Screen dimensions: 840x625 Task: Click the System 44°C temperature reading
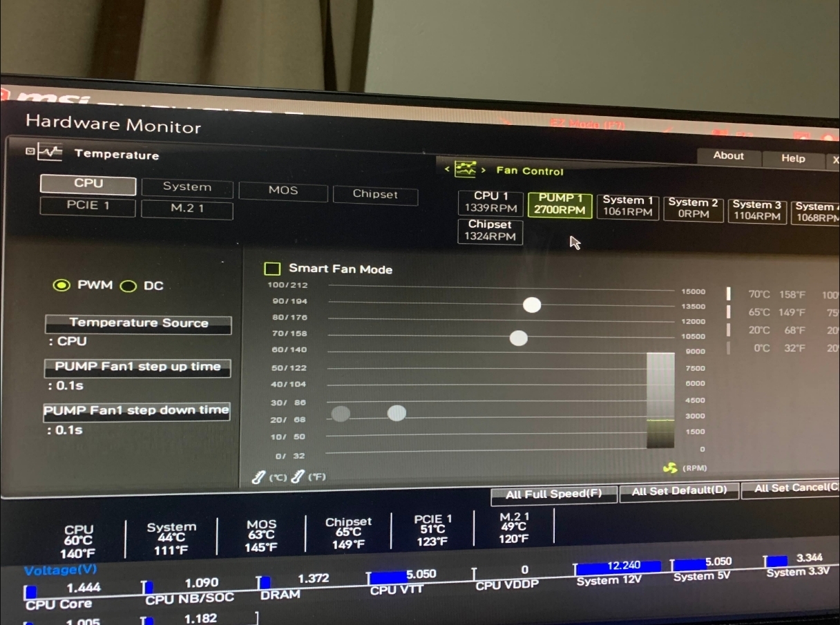(171, 539)
